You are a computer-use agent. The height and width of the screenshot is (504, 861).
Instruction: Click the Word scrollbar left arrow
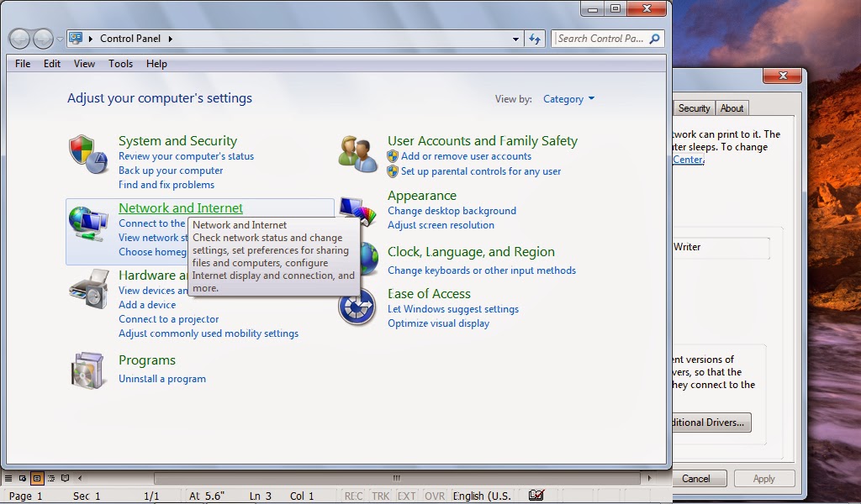pyautogui.click(x=80, y=478)
